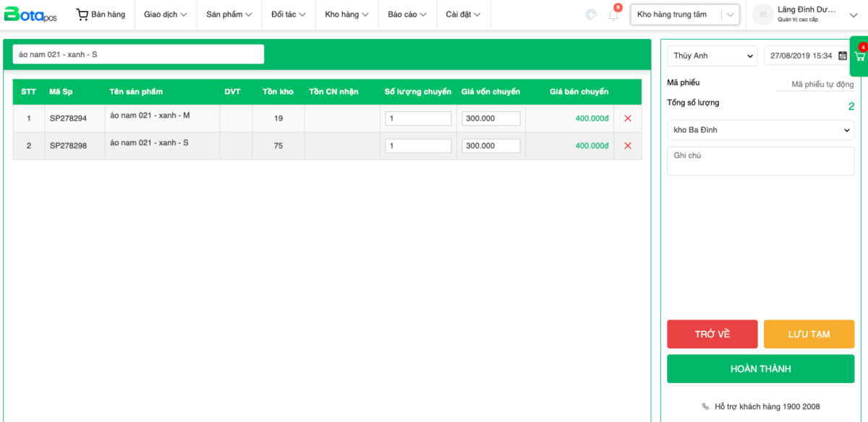
Task: Open Bán hàng sales screen
Action: point(101,14)
